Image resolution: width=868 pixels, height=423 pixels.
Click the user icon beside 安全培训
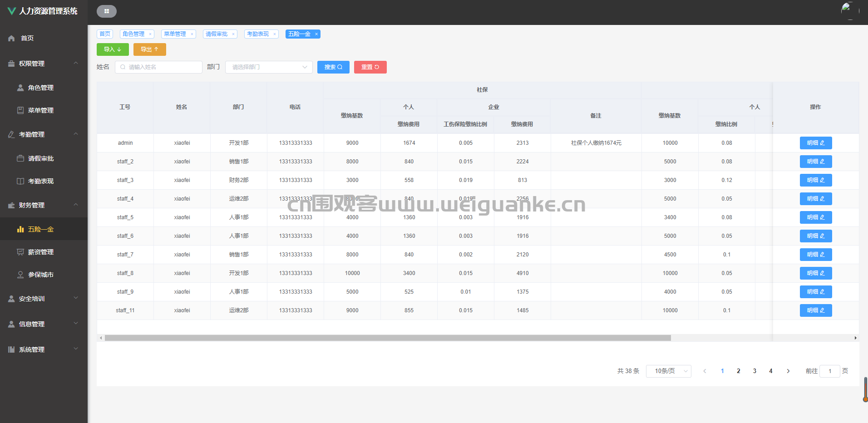(x=12, y=299)
